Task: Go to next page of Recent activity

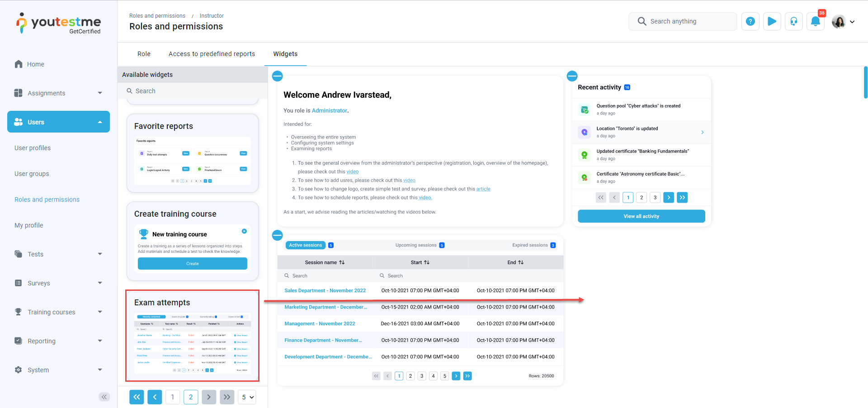Action: [x=669, y=197]
